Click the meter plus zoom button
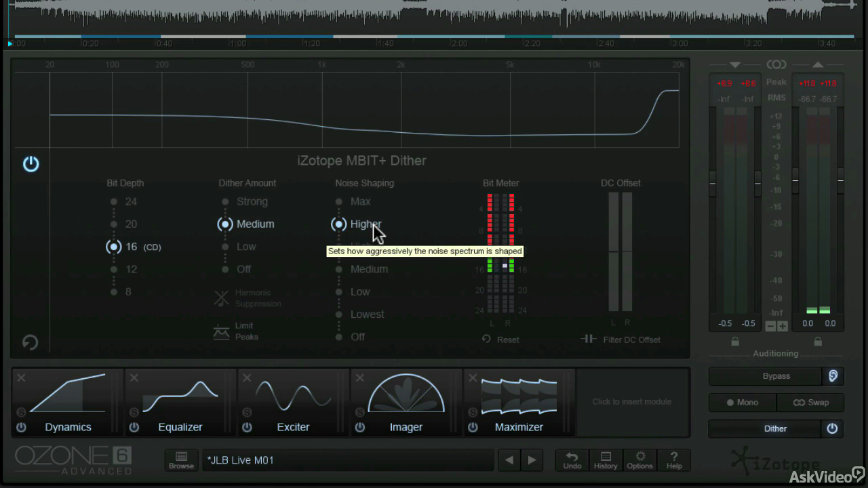The image size is (868, 488). pos(782,326)
